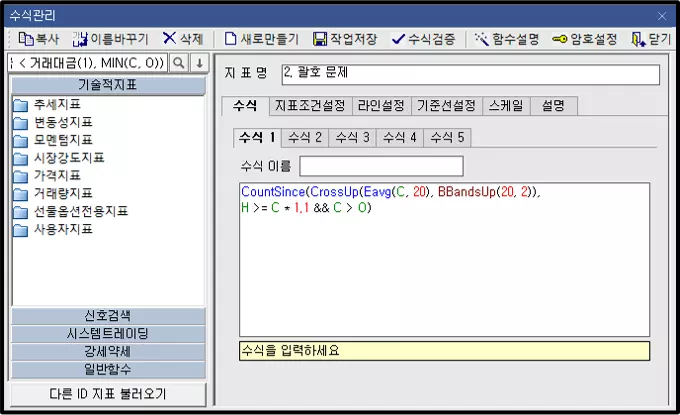Switch to the 라인설정 tab
The image size is (680, 415).
[381, 106]
